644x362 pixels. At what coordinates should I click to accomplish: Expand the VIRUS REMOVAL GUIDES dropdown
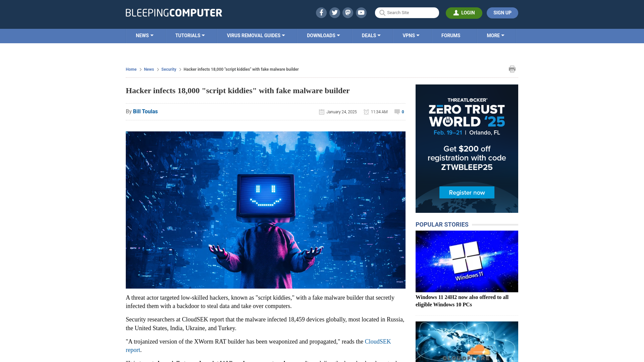[256, 35]
